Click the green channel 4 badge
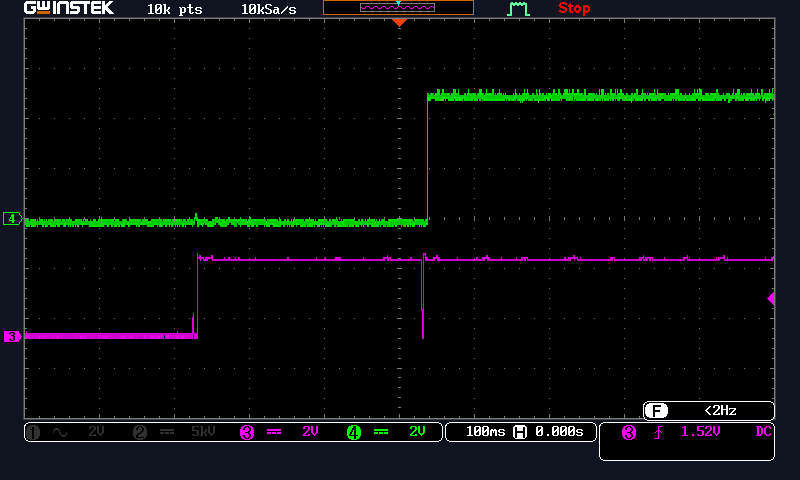 [354, 433]
